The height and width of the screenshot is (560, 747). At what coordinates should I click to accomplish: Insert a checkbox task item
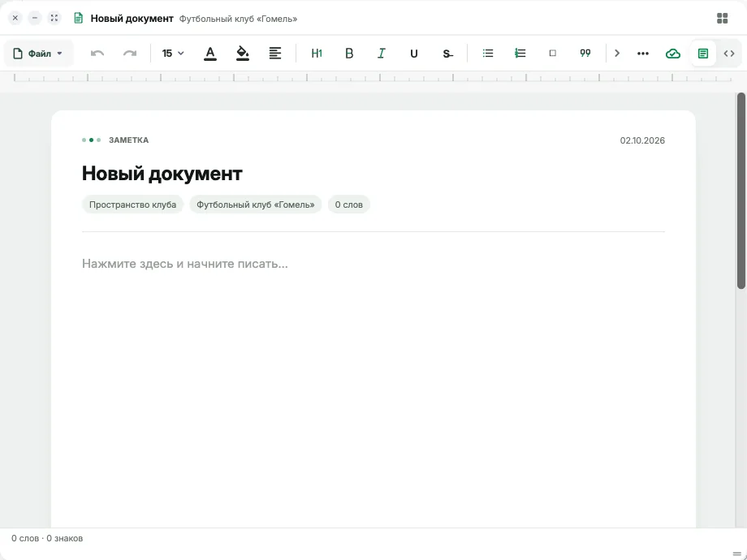[x=553, y=54]
